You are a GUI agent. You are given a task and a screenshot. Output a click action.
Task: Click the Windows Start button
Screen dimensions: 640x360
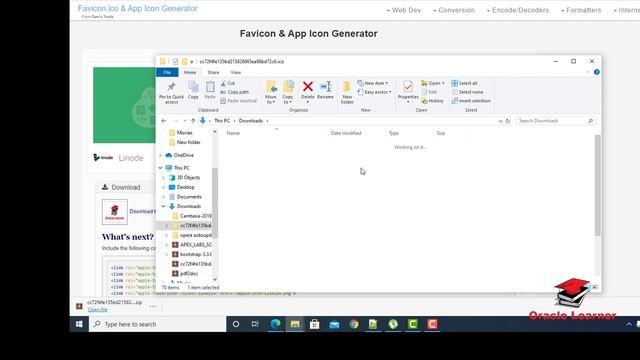tap(79, 324)
